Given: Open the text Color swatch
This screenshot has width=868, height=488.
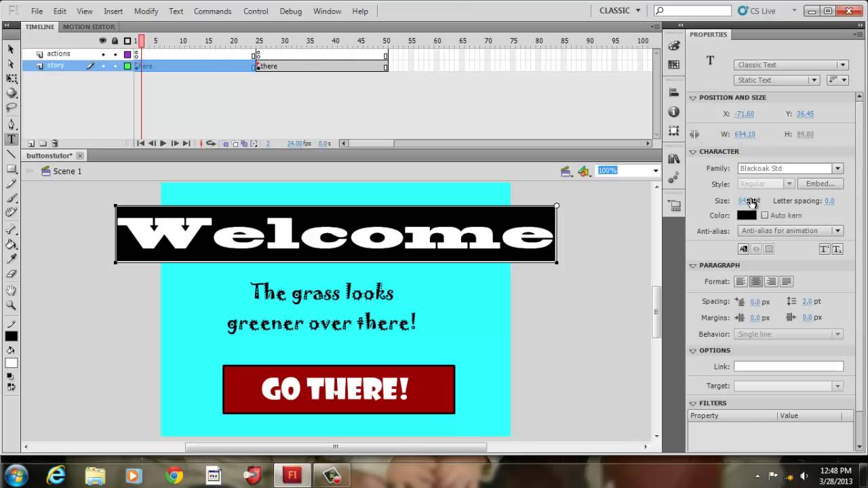Looking at the screenshot, I should click(x=747, y=216).
